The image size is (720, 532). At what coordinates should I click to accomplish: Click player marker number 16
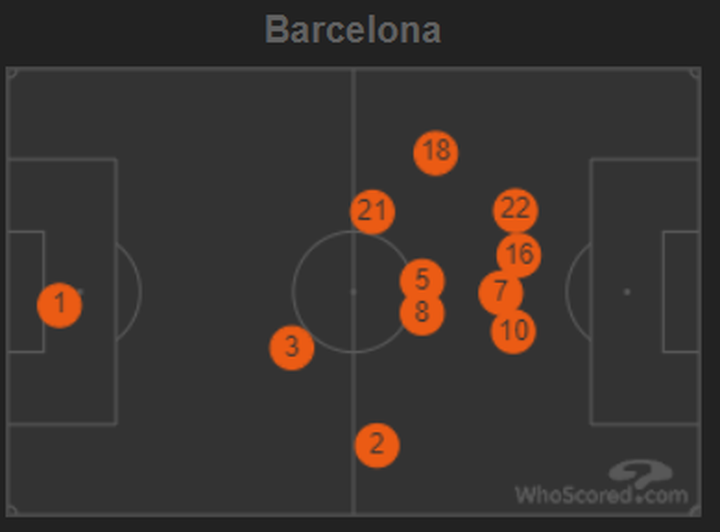(519, 255)
